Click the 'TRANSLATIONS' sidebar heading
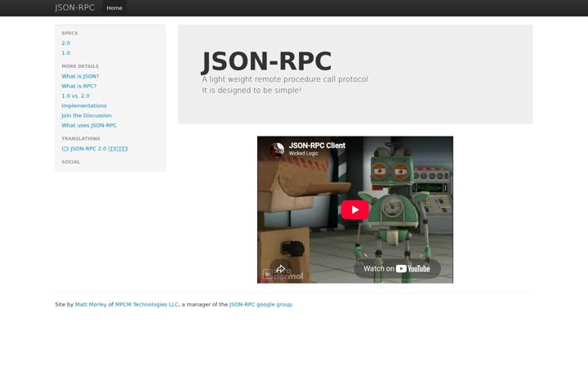Viewport: 588px width, 368px height. [81, 138]
